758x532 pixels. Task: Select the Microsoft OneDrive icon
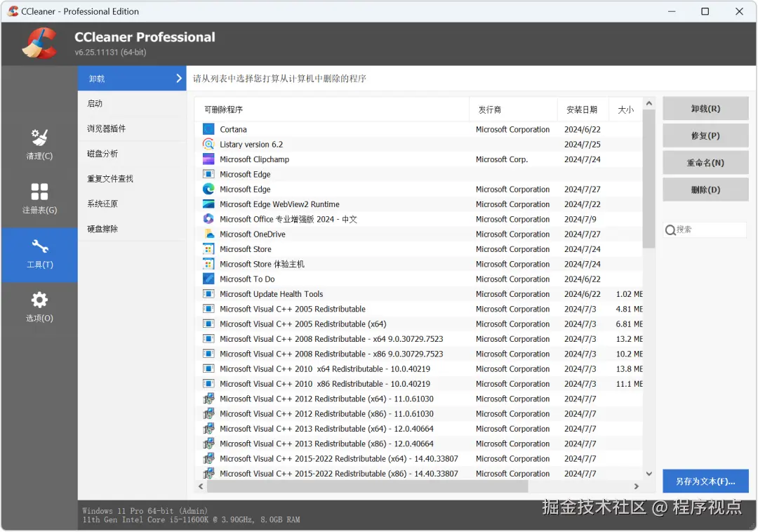coord(208,234)
